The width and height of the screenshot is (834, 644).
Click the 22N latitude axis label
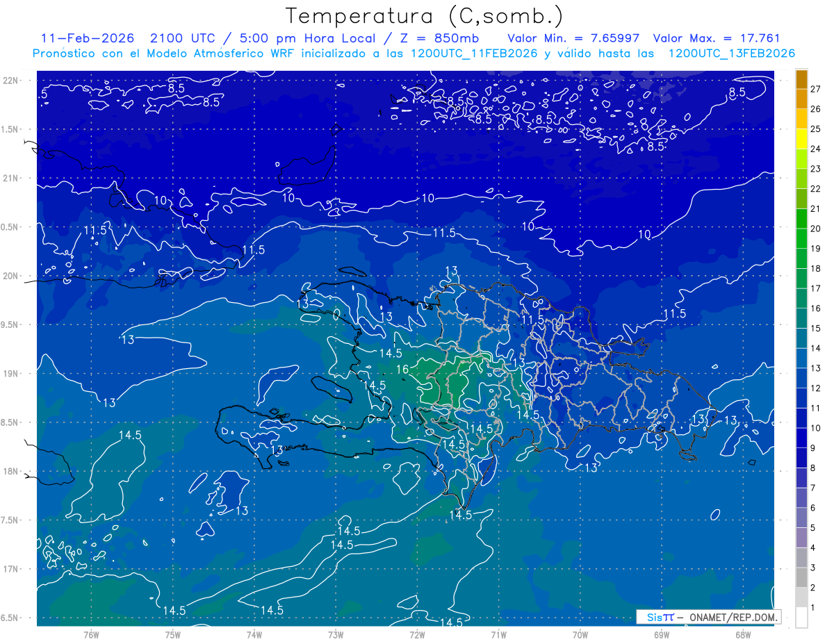[x=11, y=81]
